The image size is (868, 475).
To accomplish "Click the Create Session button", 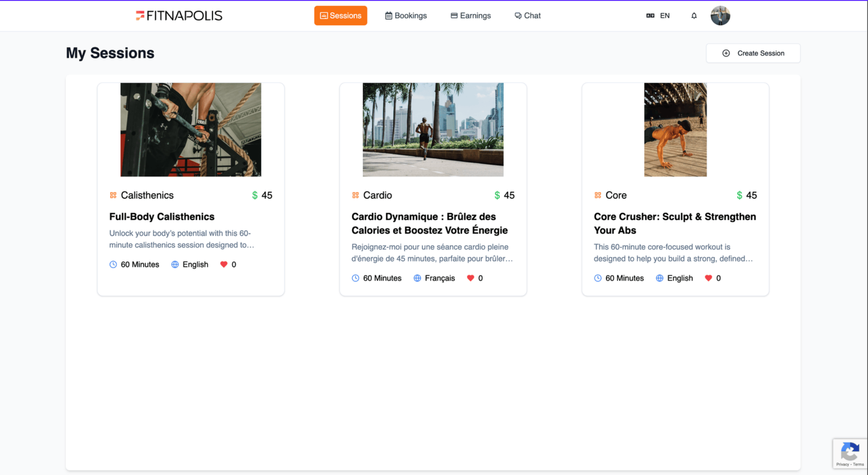I will tap(753, 53).
